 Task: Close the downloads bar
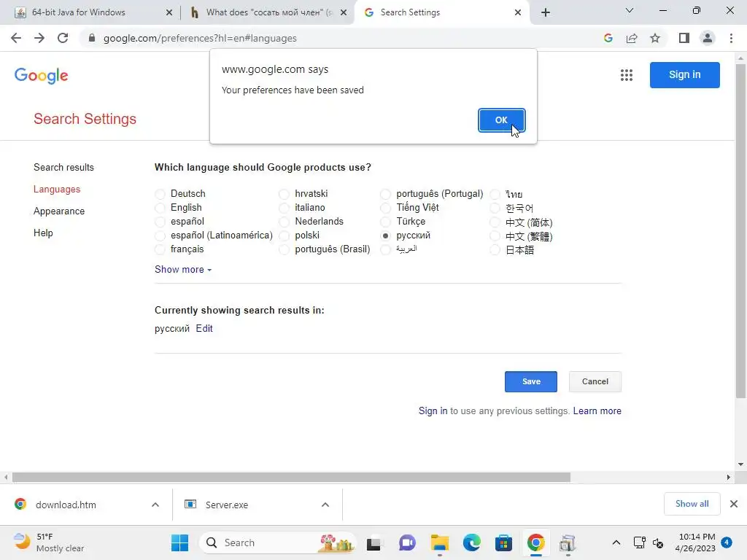(x=734, y=504)
